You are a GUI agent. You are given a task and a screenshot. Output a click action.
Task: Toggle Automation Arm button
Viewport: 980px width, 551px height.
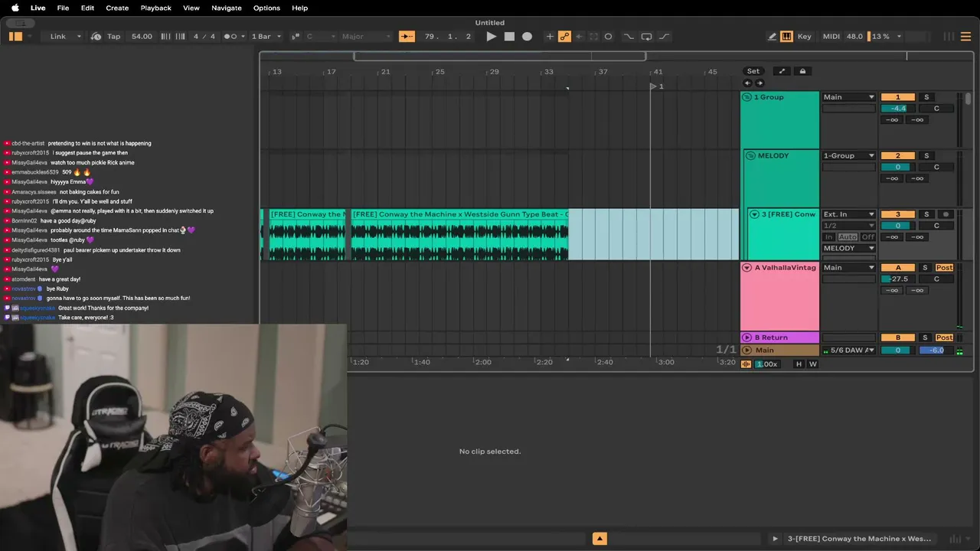pyautogui.click(x=564, y=36)
